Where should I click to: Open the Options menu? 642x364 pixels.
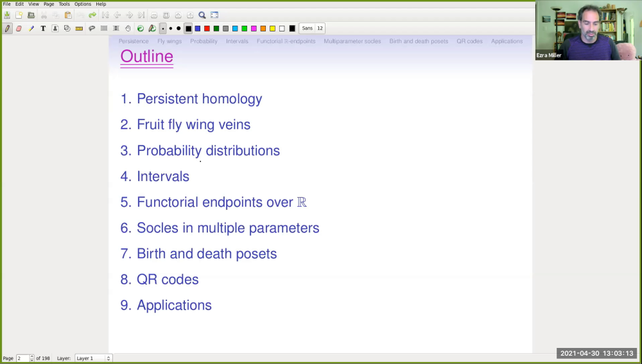click(83, 4)
